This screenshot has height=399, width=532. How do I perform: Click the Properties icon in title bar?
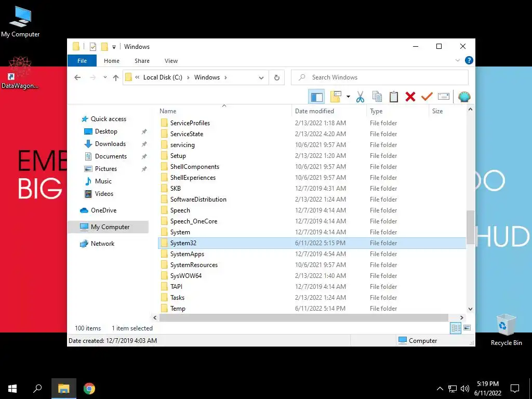(92, 47)
